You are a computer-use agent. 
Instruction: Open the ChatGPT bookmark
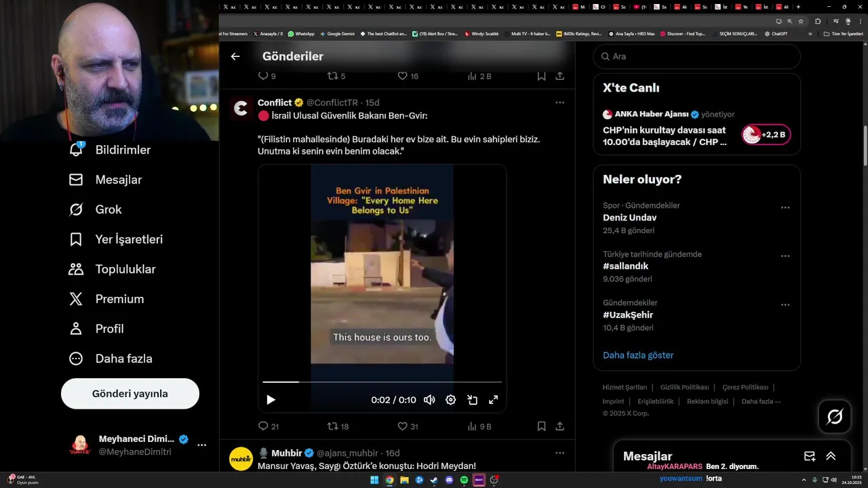point(776,33)
